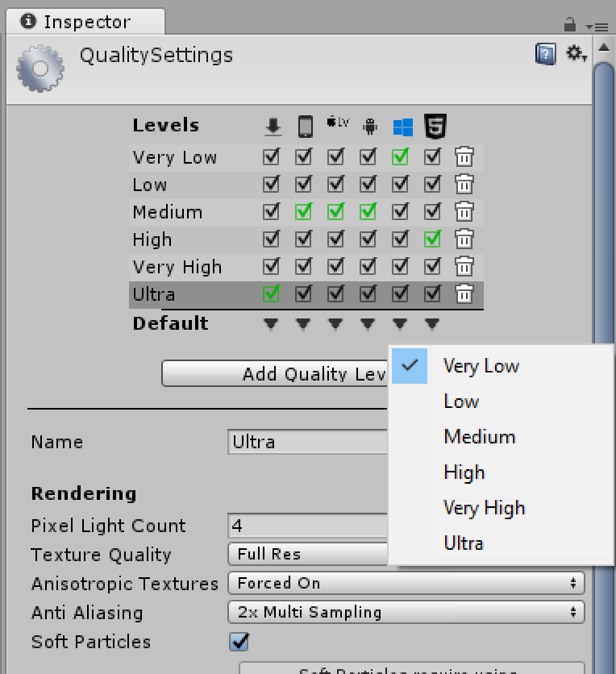The width and height of the screenshot is (616, 674).
Task: Expand Default arrow under the standalone column
Action: point(272,324)
